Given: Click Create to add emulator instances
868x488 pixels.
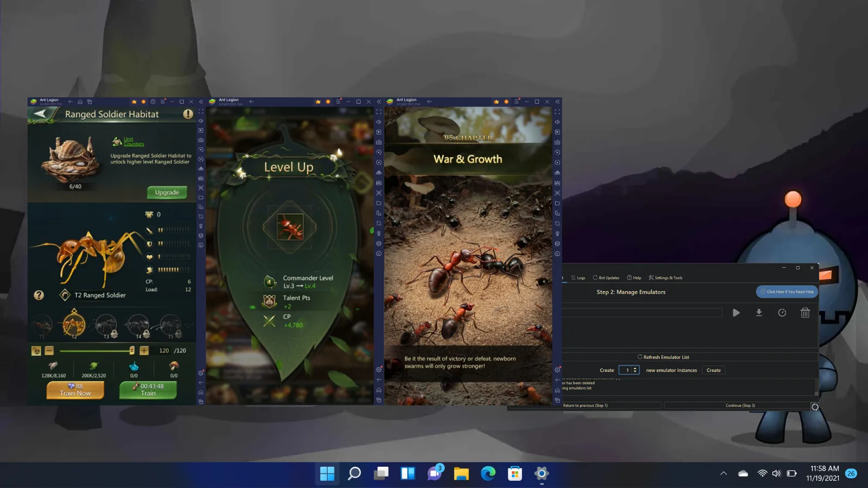Looking at the screenshot, I should [x=713, y=370].
